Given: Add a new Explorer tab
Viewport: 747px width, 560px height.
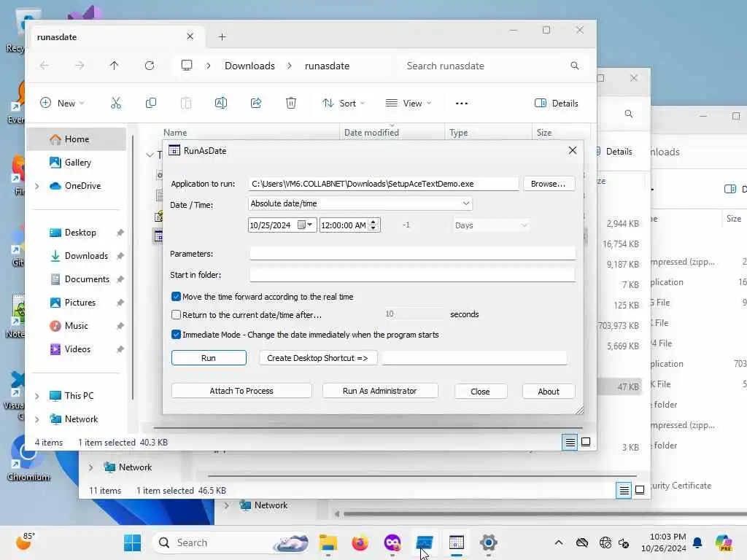Looking at the screenshot, I should click(222, 36).
